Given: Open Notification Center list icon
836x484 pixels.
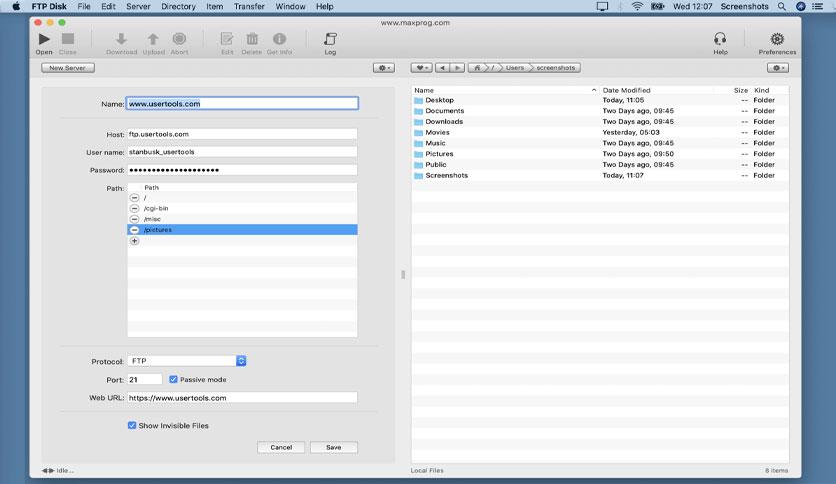Looking at the screenshot, I should pos(817,6).
